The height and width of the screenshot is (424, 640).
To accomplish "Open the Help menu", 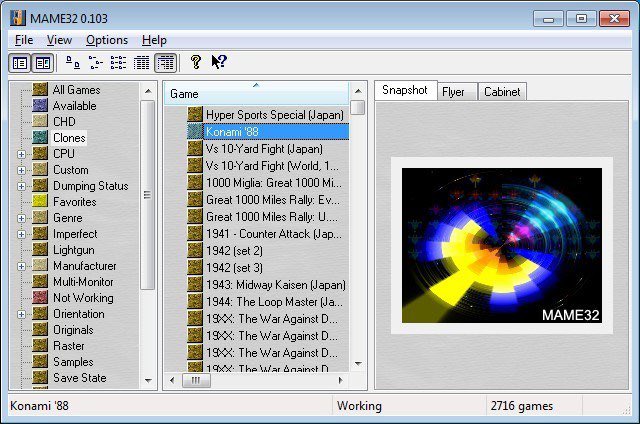I will (x=154, y=40).
